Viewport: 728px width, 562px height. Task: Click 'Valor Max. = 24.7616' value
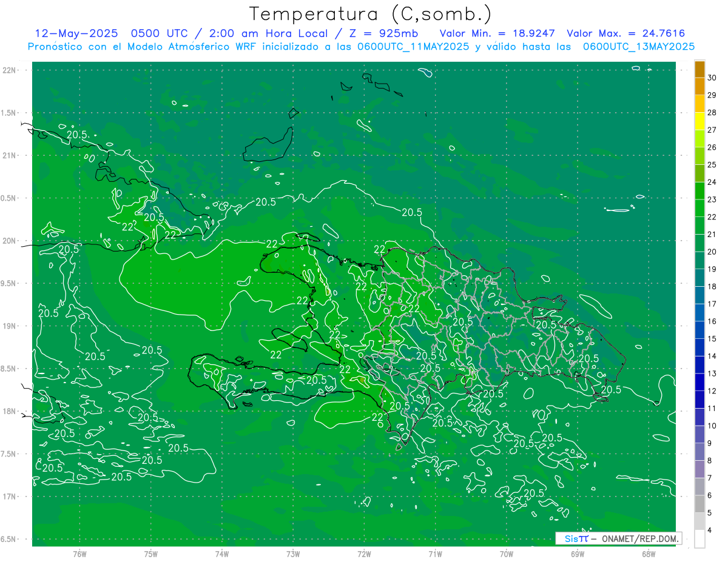point(625,33)
